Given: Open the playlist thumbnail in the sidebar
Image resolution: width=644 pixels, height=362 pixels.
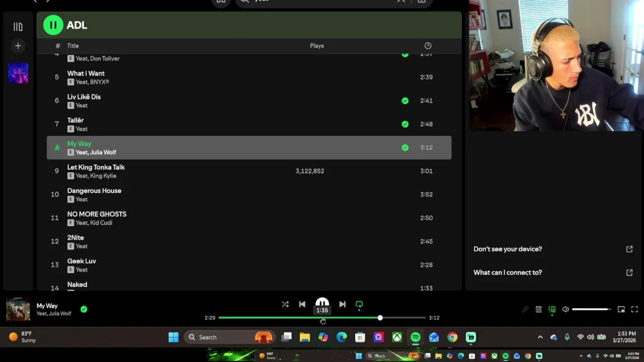Looking at the screenshot, I should pos(18,73).
